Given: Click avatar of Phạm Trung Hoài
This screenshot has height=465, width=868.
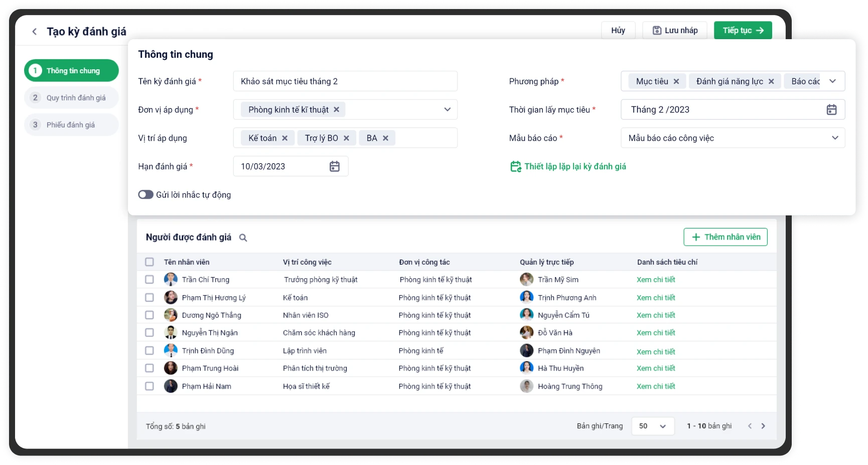Looking at the screenshot, I should click(171, 368).
